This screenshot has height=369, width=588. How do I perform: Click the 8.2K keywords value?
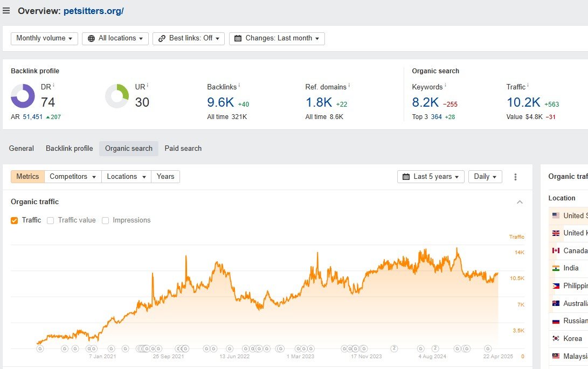point(425,102)
